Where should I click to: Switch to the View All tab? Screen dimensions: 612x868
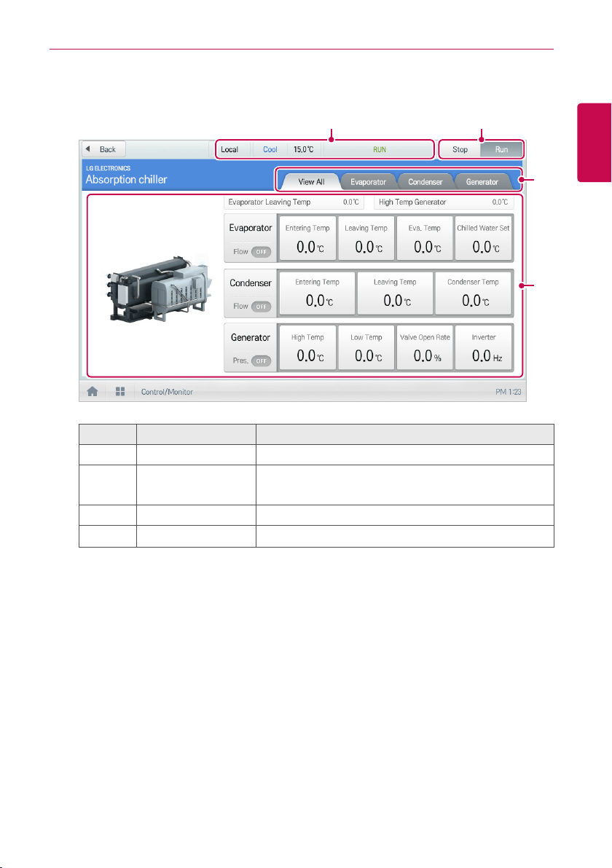311,181
